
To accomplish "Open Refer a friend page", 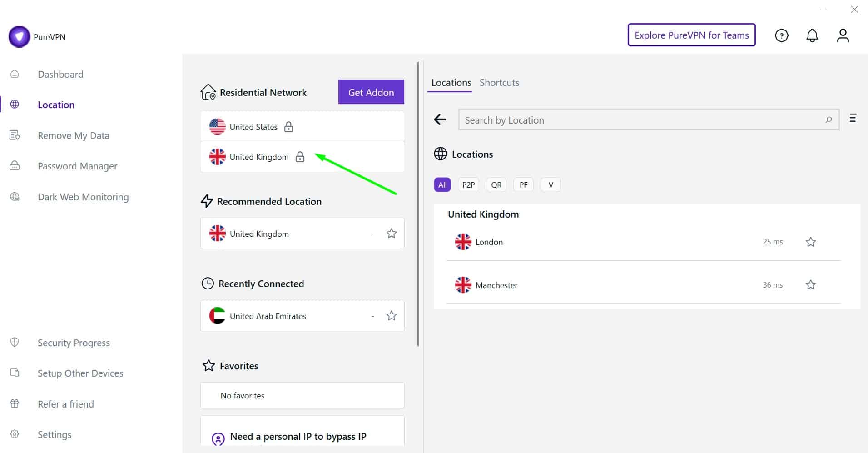I will 66,404.
